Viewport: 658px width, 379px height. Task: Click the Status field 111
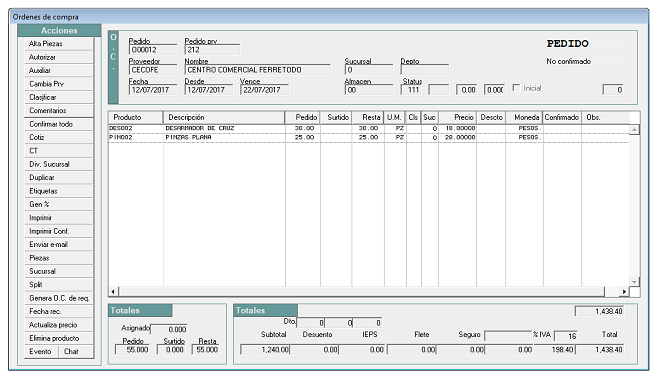pos(411,90)
